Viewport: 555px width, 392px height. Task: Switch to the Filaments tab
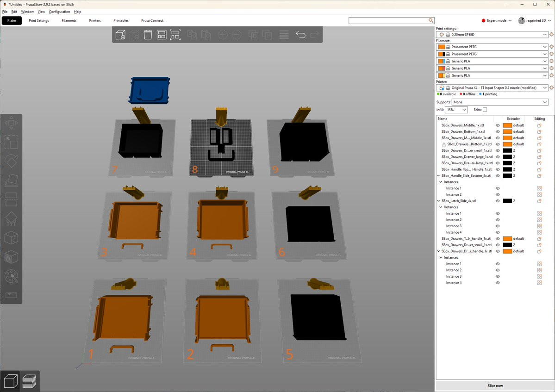[x=69, y=20]
